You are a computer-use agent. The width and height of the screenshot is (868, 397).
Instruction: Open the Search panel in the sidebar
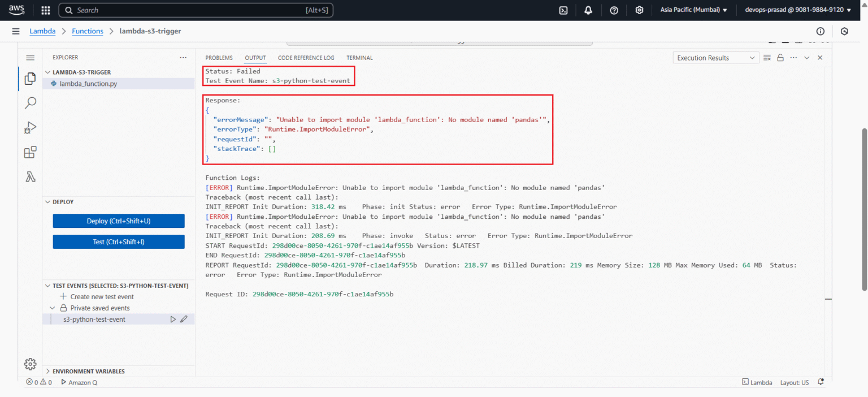tap(30, 102)
